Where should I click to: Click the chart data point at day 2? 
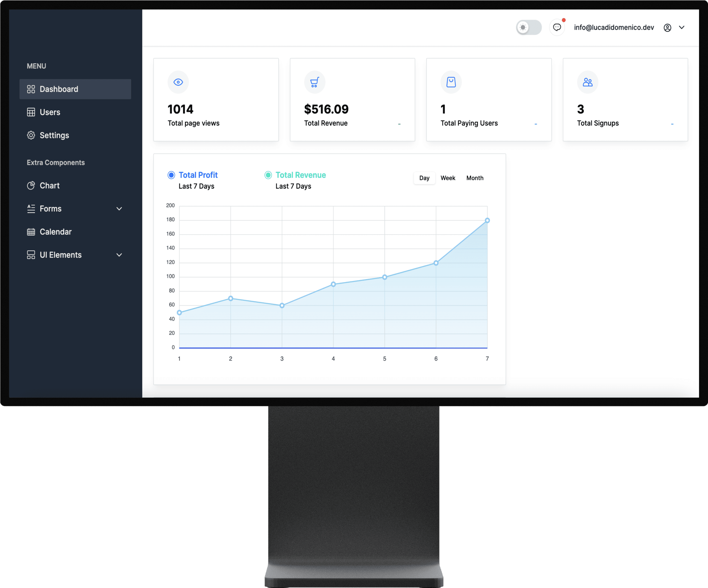click(x=231, y=298)
